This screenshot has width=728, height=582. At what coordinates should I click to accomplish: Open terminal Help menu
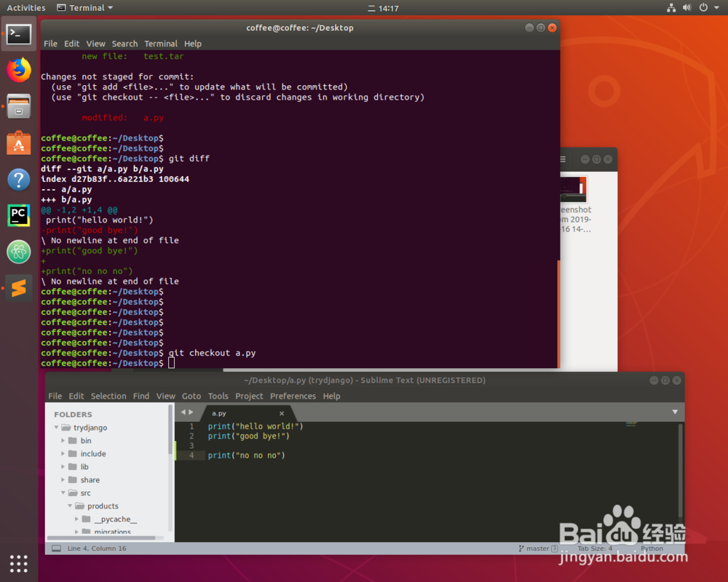coord(193,44)
